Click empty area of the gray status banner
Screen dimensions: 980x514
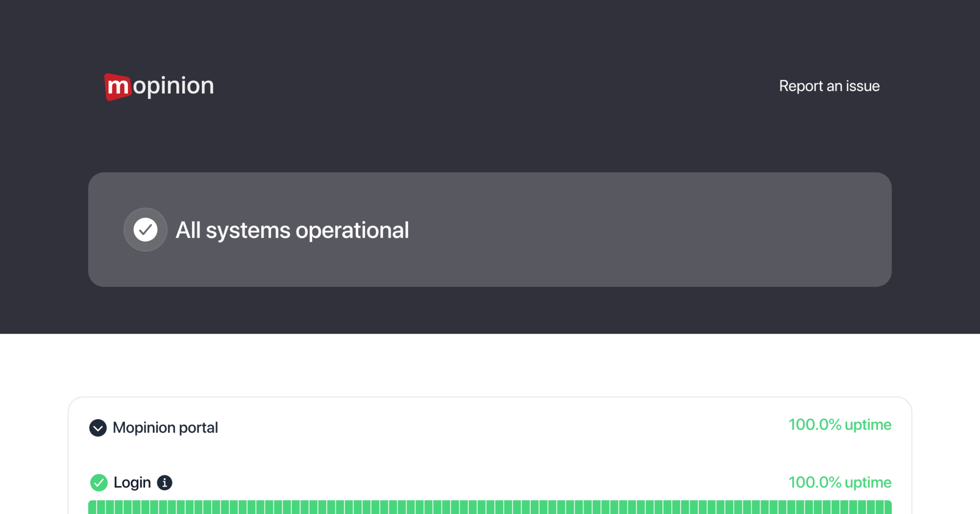click(653, 230)
